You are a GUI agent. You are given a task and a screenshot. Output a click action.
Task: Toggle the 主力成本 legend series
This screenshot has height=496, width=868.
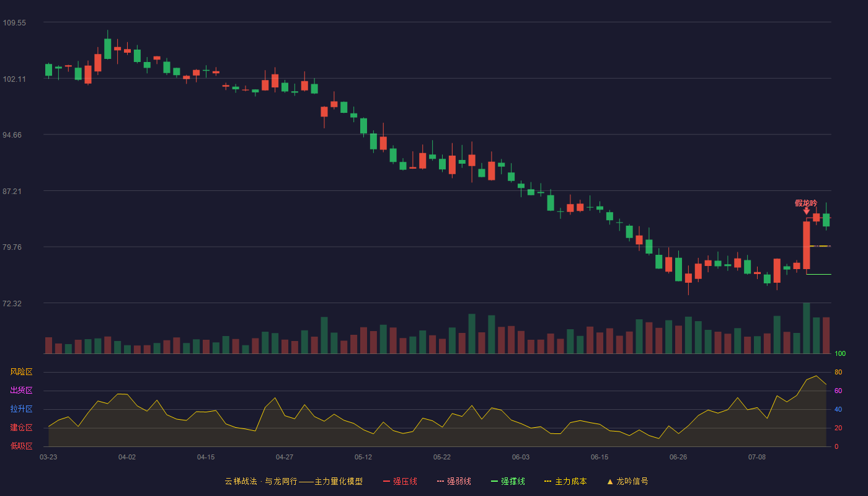(x=565, y=481)
